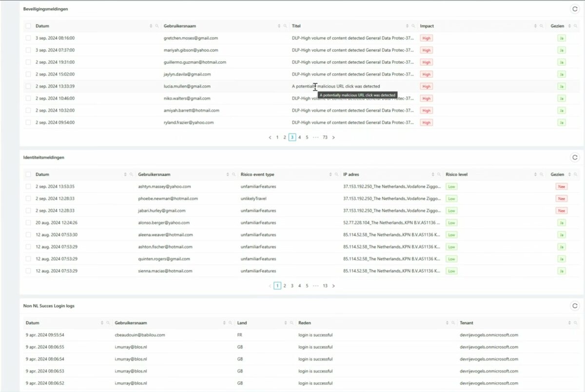The width and height of the screenshot is (585, 392).
Task: Open search on Identiteitsmeldingen Gebruikersnaam column
Action: click(234, 174)
